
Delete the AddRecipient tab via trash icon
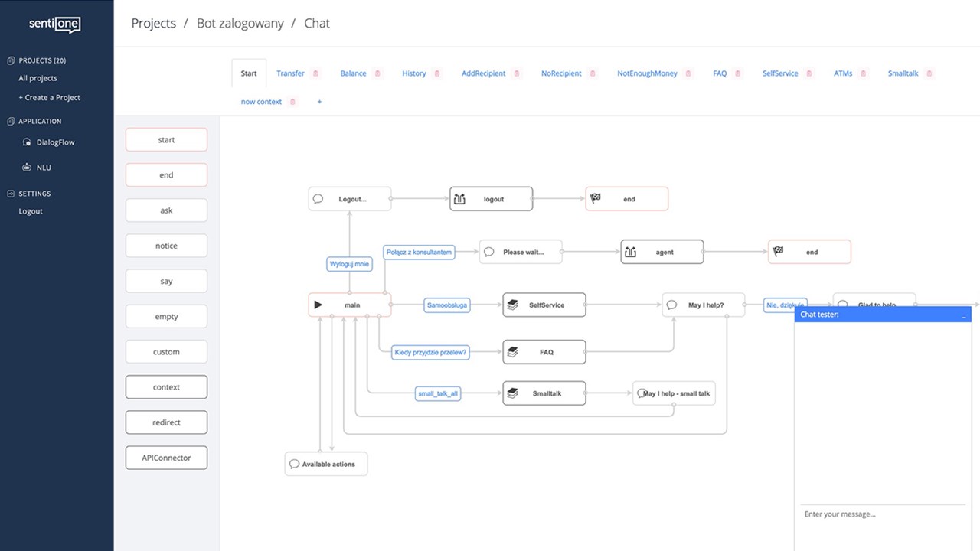[x=517, y=73]
